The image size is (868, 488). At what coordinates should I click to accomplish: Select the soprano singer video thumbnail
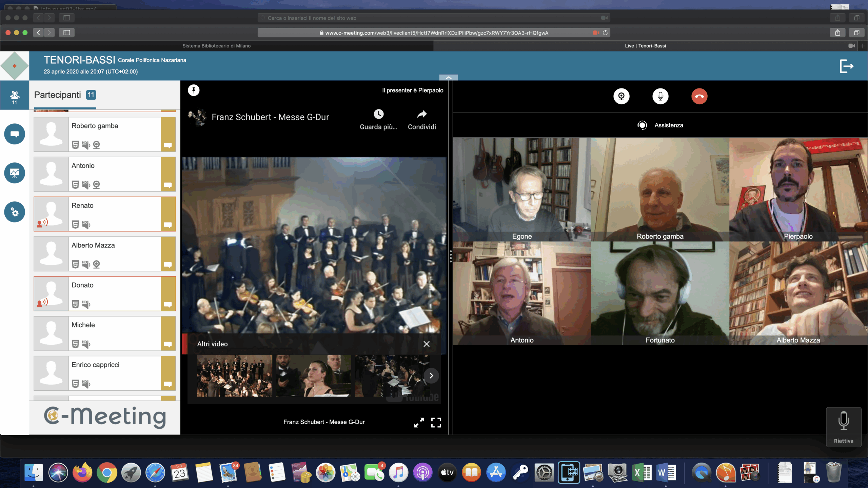tap(313, 376)
